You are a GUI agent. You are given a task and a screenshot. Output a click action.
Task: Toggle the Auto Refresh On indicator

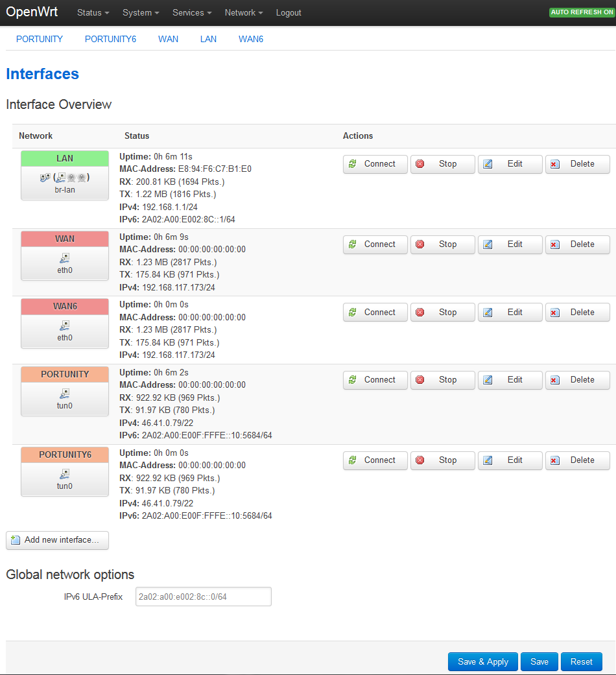pyautogui.click(x=582, y=12)
